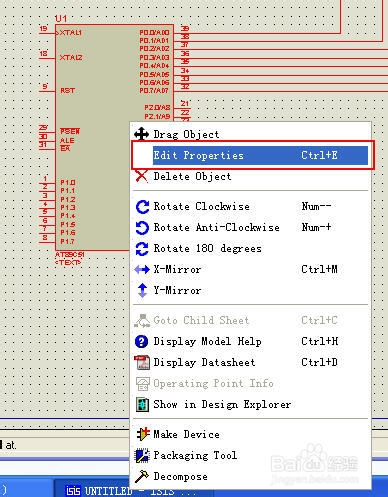Click the P1.0 pin label
This screenshot has height=497, width=388.
(x=68, y=183)
